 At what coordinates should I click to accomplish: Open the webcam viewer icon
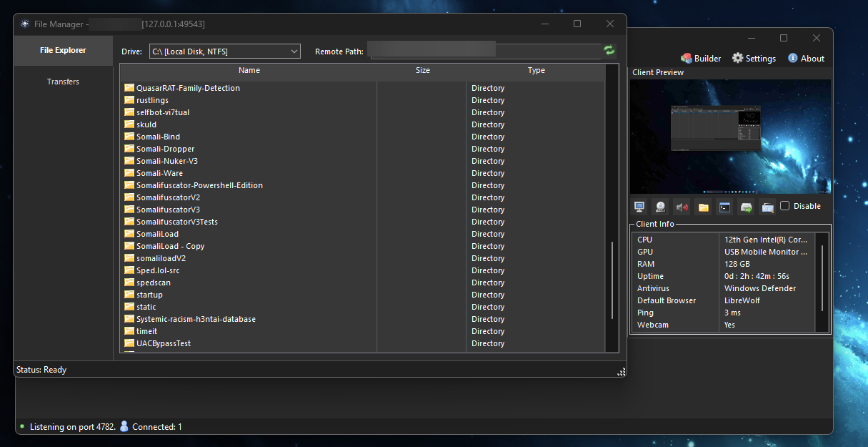[x=660, y=206]
